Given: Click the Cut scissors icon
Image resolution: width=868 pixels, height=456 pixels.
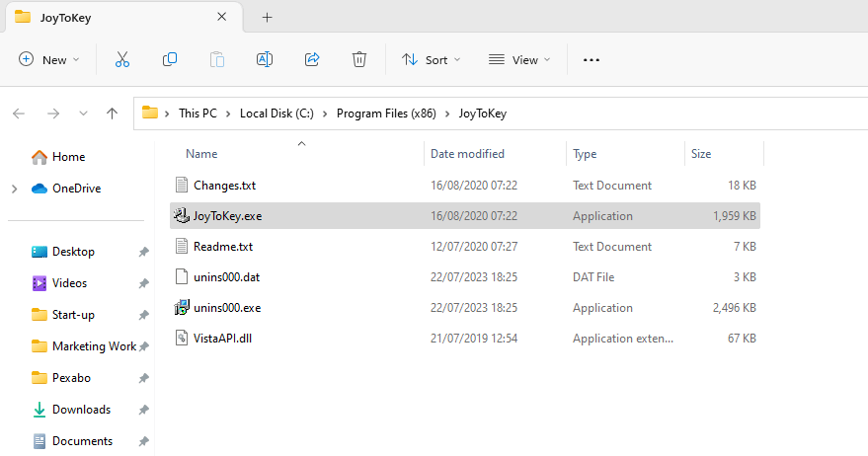Looking at the screenshot, I should pos(122,59).
